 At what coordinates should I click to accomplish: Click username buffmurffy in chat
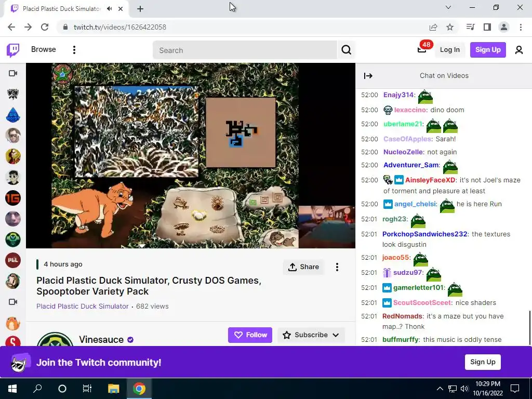coord(401,340)
